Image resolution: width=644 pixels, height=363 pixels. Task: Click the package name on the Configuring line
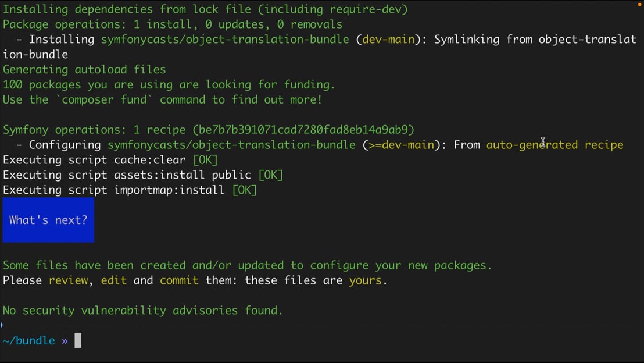(x=231, y=145)
